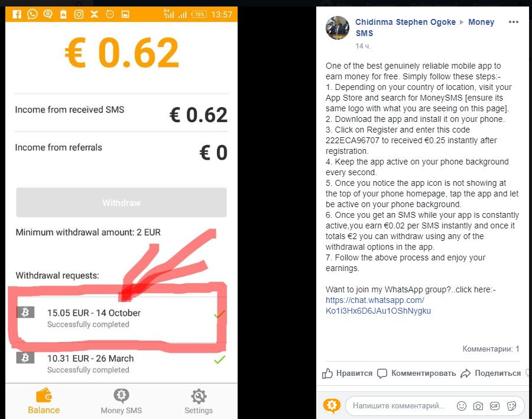
Task: Like the post with Нравится
Action: [x=347, y=373]
